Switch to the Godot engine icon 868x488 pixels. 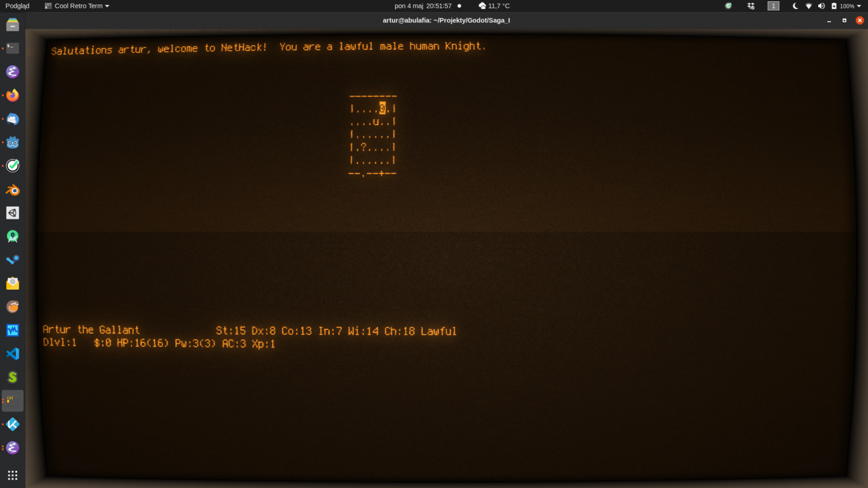13,142
